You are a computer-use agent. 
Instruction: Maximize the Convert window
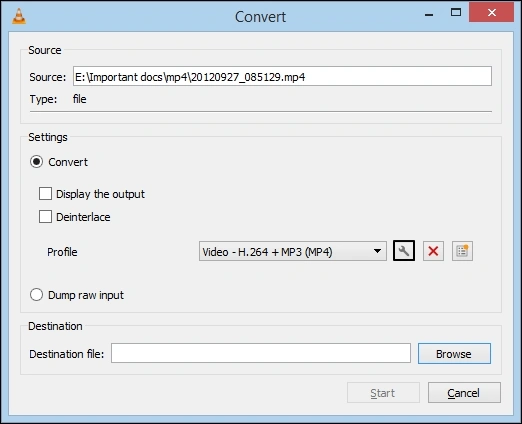point(456,13)
